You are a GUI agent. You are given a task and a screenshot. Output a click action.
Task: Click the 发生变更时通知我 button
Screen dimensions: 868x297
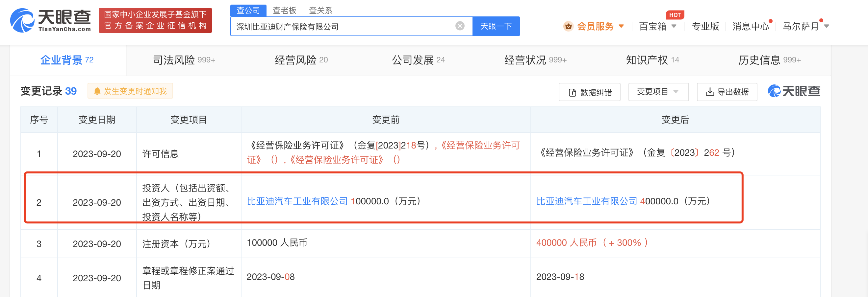130,91
